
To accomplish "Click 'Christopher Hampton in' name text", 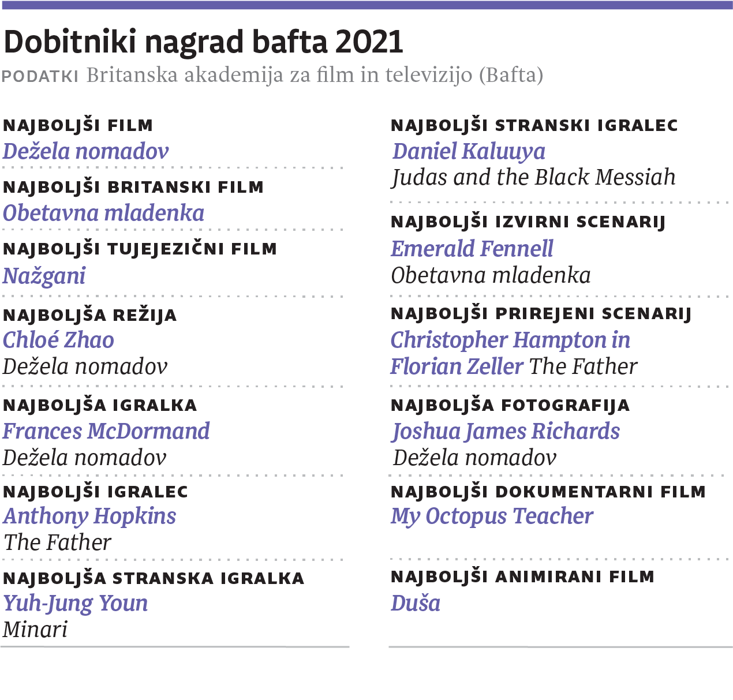I will click(x=510, y=340).
